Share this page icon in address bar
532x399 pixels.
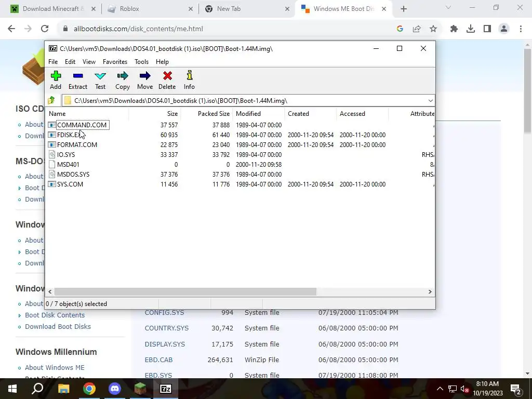tap(417, 29)
